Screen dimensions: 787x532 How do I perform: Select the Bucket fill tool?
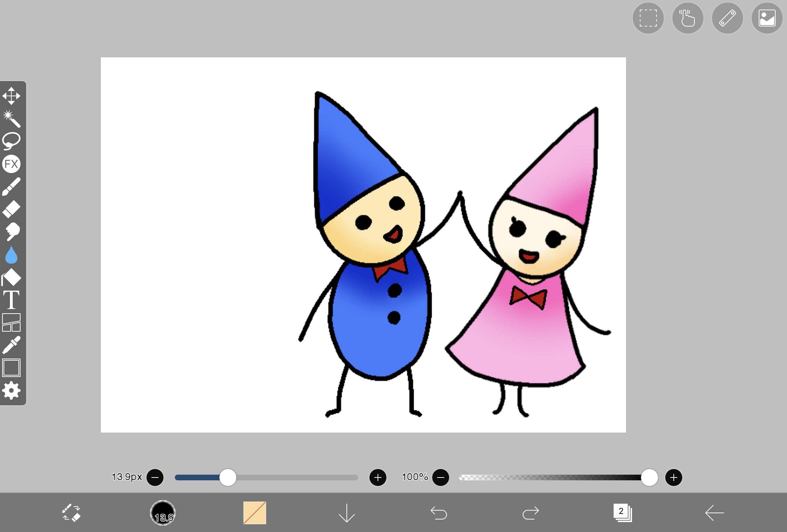[x=11, y=277]
